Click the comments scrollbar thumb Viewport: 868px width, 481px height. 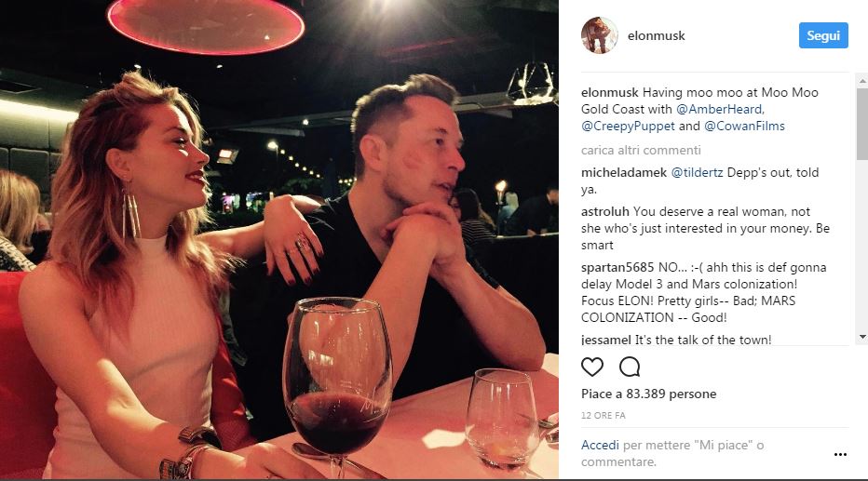point(861,121)
